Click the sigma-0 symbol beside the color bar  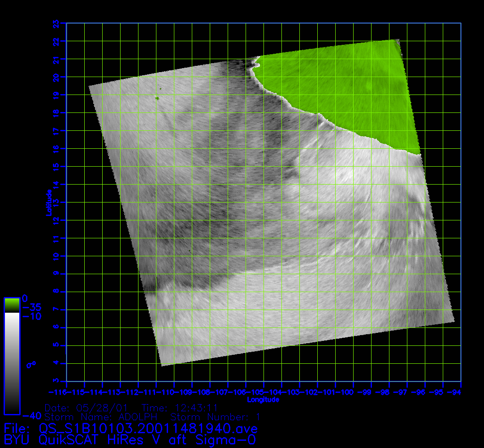(x=31, y=365)
